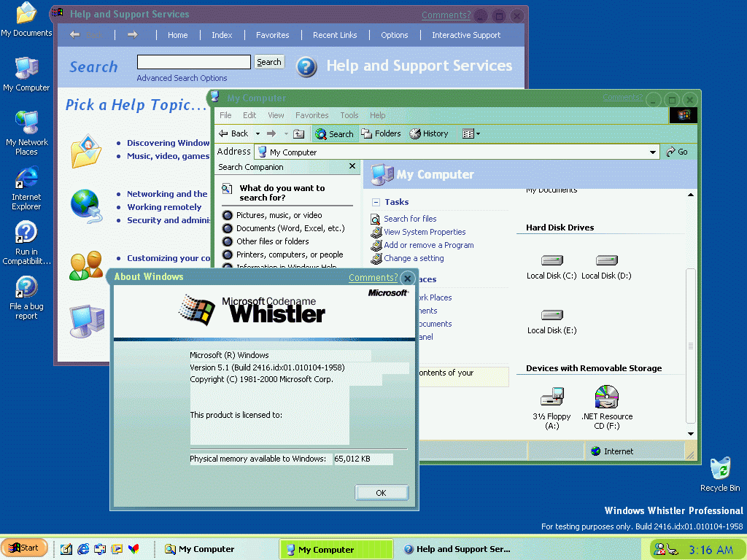Click the Messenger icon in the system tray
The width and height of the screenshot is (747, 560).
click(x=659, y=549)
